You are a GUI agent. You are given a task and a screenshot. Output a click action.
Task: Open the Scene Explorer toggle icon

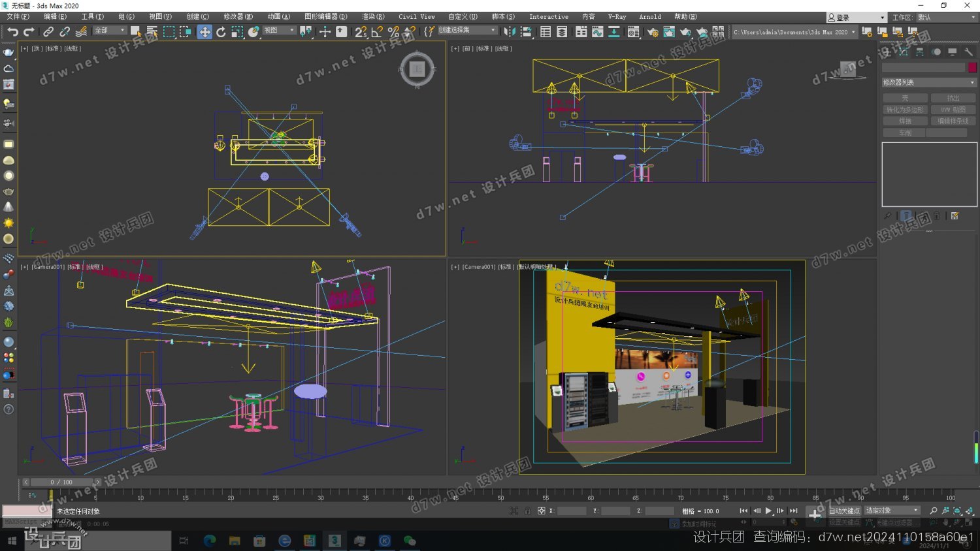[546, 31]
